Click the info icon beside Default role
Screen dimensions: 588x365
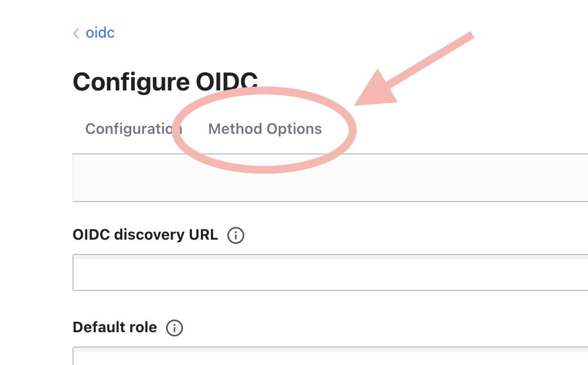click(x=174, y=328)
